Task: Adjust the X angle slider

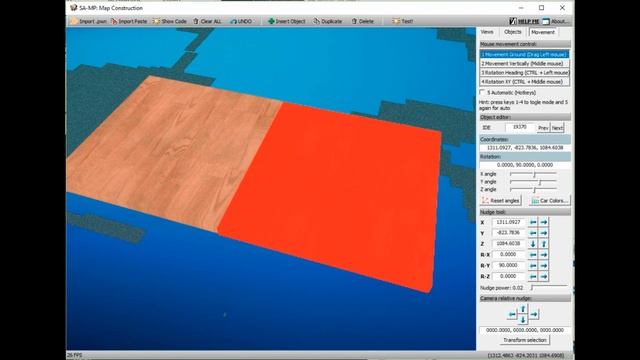Action: click(x=533, y=174)
